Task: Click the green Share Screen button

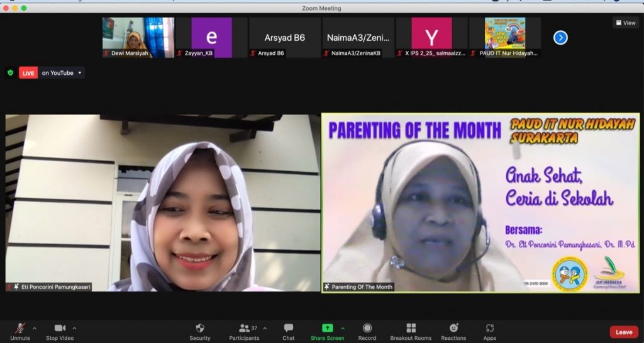Action: pyautogui.click(x=327, y=332)
